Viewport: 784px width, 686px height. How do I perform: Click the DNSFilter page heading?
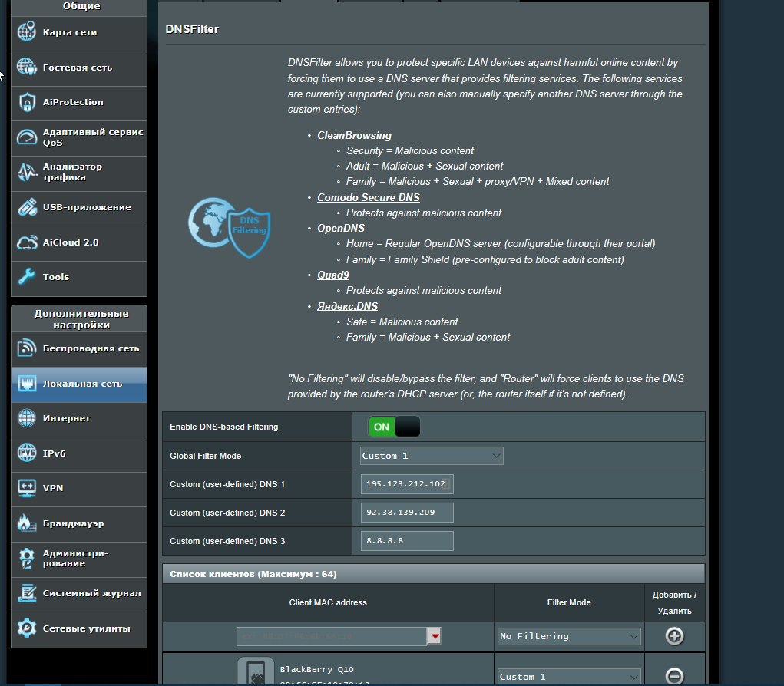click(192, 29)
